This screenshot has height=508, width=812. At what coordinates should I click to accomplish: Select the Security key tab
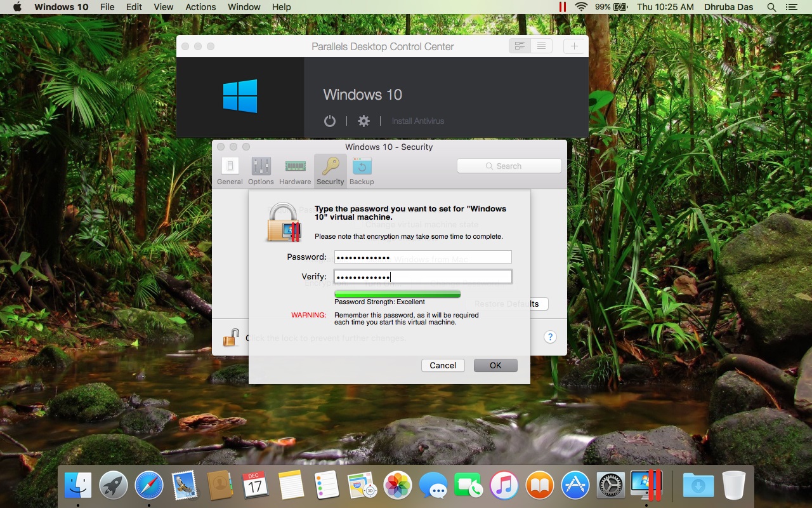(x=330, y=171)
